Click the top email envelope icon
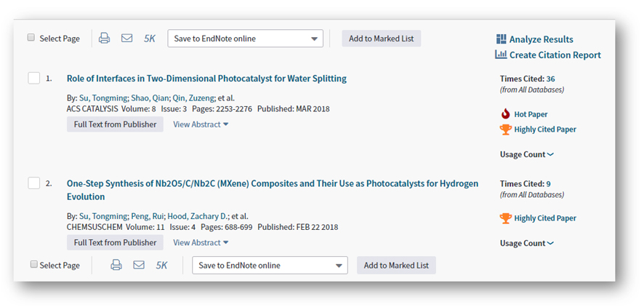Image resolution: width=644 pixels, height=307 pixels. [126, 39]
